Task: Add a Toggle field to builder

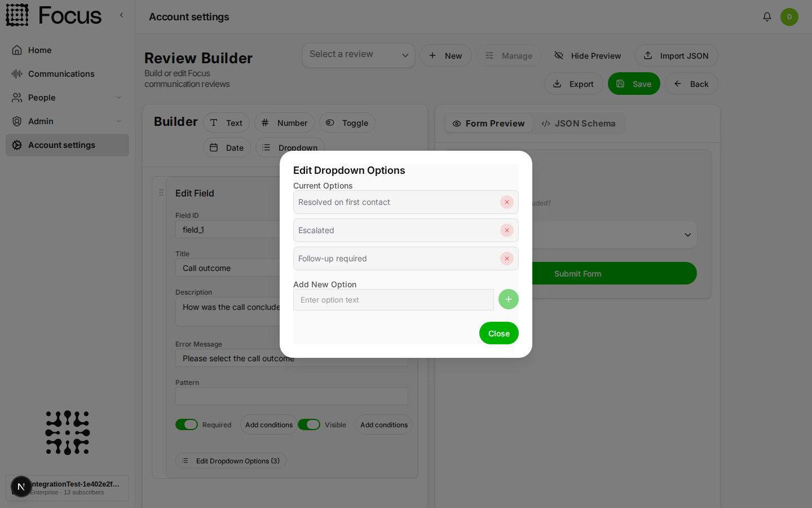Action: click(x=347, y=122)
